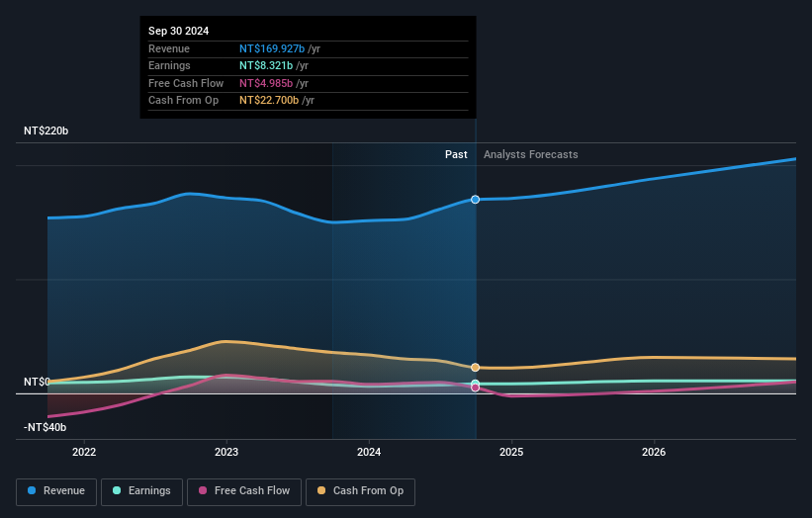
Task: Click the NT$4.985b free cash flow value
Action: (266, 83)
